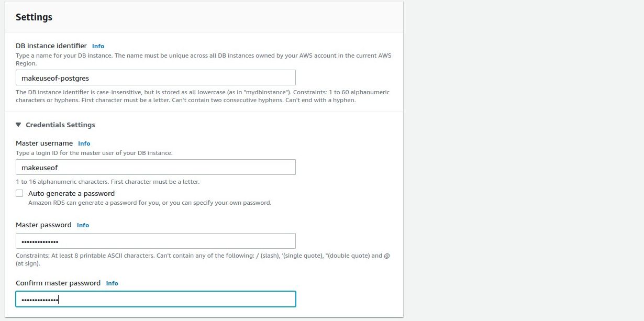Click into the Confirm master password field
The width and height of the screenshot is (644, 321).
pos(156,300)
